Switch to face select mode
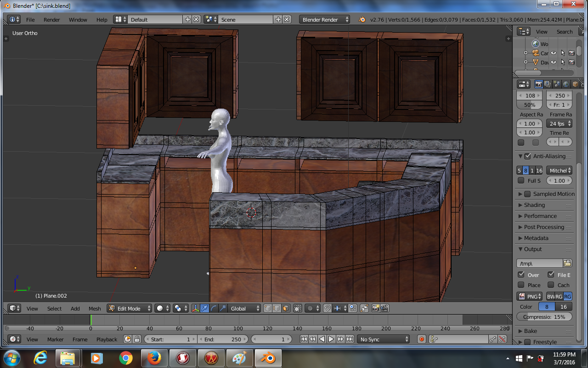 286,308
